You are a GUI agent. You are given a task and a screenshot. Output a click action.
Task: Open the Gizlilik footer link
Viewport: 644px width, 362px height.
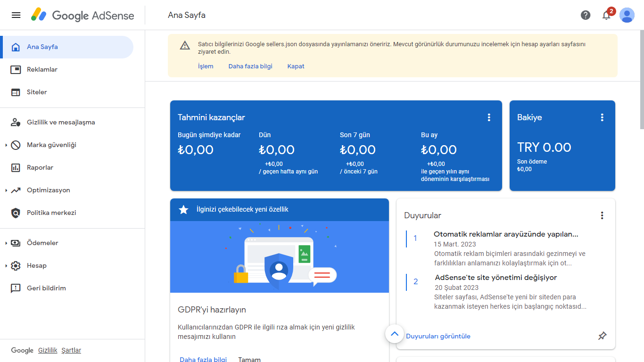click(48, 350)
